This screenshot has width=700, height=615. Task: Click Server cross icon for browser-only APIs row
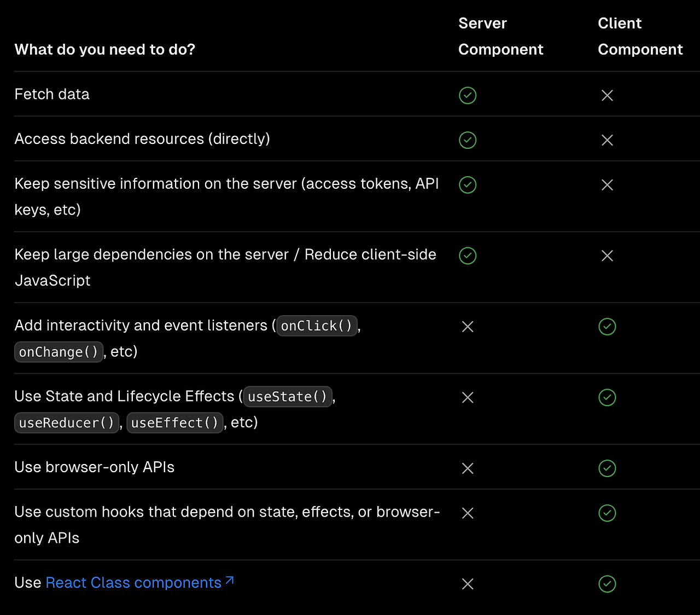click(468, 468)
